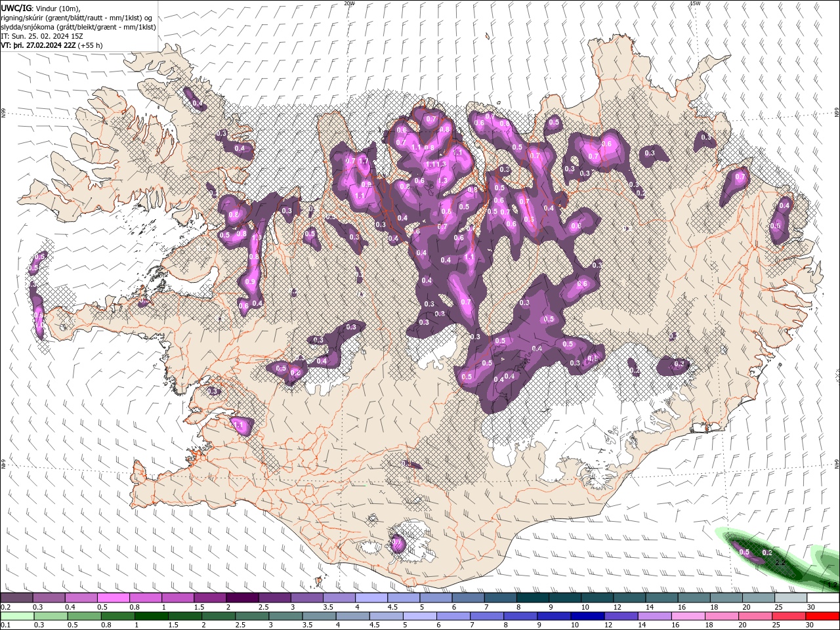
Task: Select the bright red rain swatch labeled 30
Action: (823, 616)
